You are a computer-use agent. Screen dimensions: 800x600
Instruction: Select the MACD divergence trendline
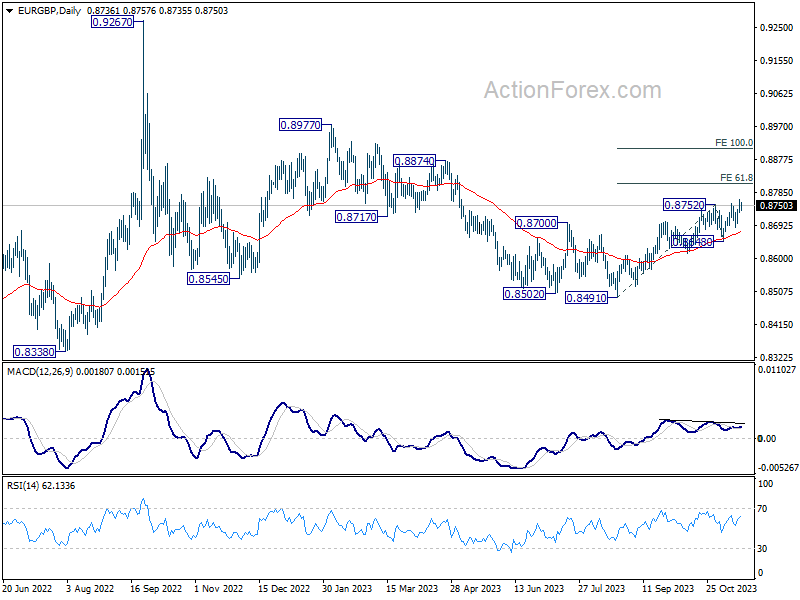coord(702,421)
